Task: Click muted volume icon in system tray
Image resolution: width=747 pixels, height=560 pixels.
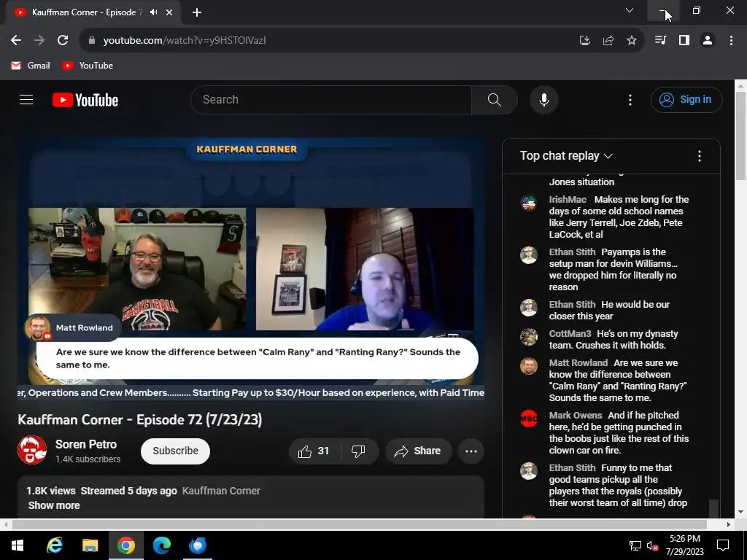Action: point(653,545)
